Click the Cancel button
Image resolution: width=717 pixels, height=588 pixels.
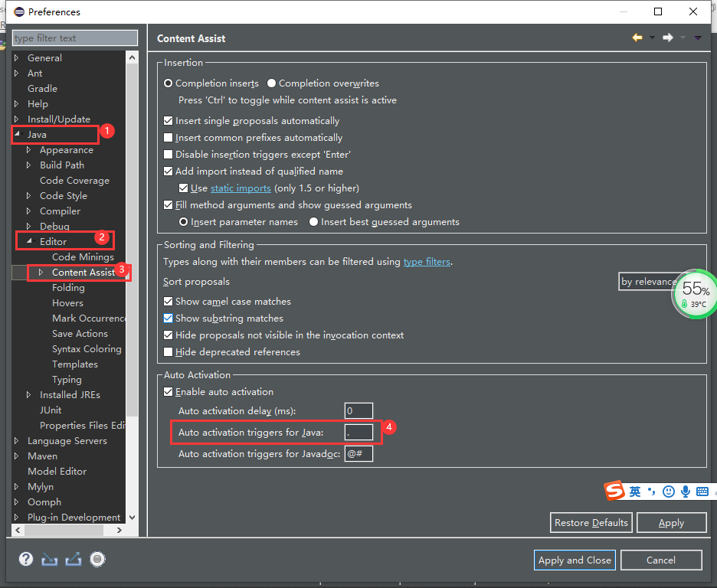pyautogui.click(x=661, y=560)
